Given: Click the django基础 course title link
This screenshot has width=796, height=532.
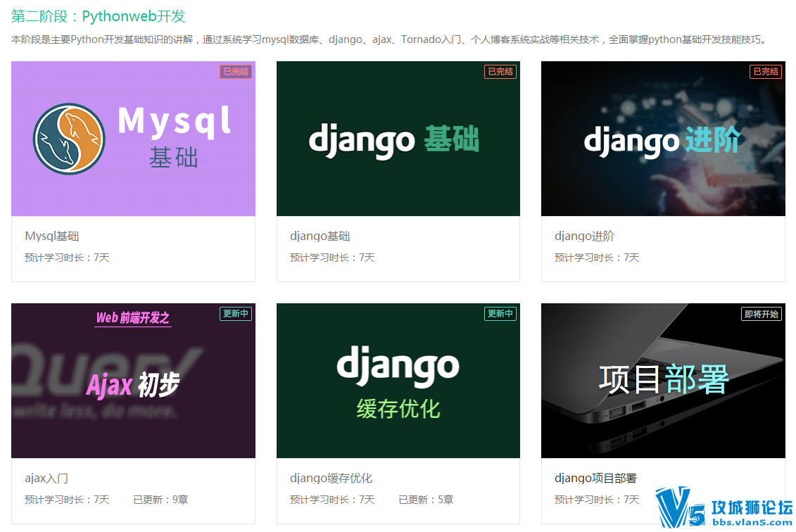Looking at the screenshot, I should pyautogui.click(x=320, y=236).
